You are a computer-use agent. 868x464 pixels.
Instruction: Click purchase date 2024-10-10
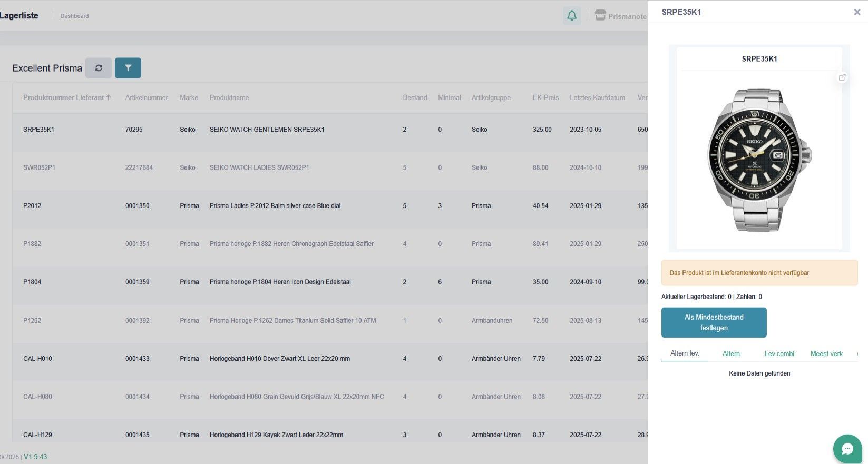coord(586,167)
